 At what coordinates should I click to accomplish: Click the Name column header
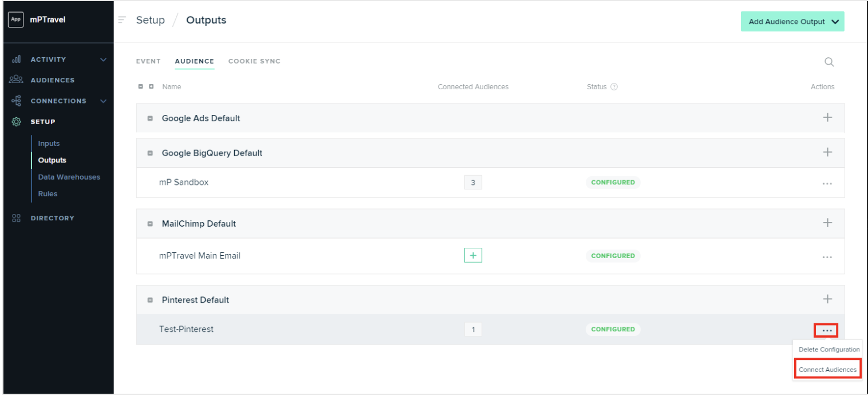(172, 87)
